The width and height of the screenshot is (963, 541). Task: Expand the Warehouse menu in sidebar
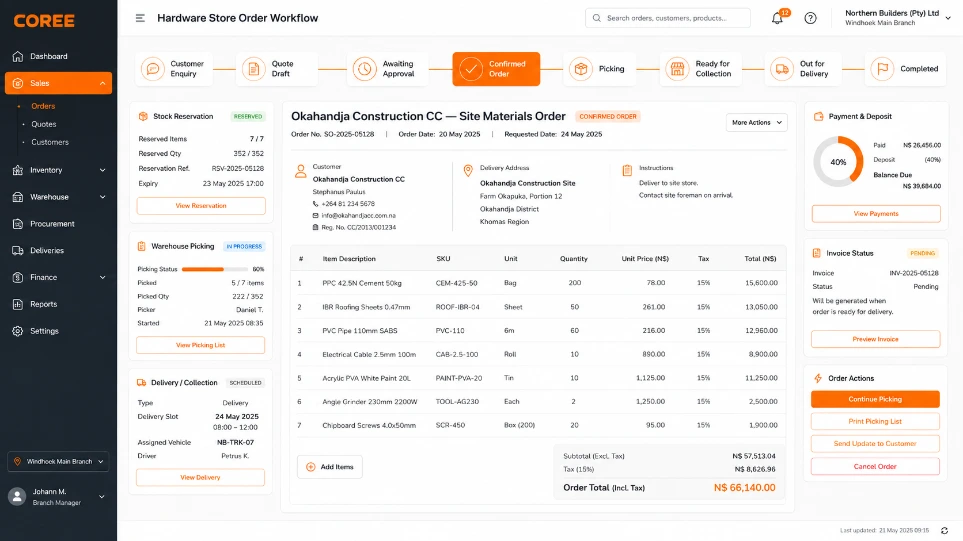[103, 197]
